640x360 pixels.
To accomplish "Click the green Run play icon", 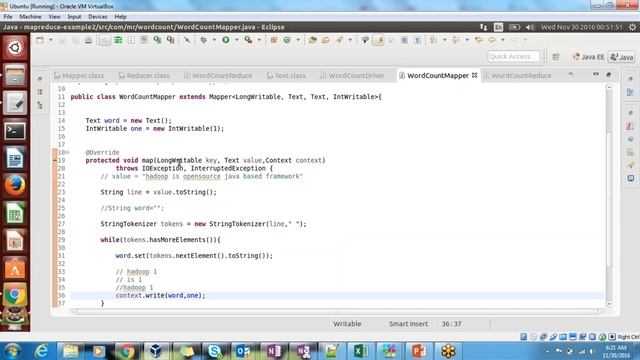I will pos(226,40).
